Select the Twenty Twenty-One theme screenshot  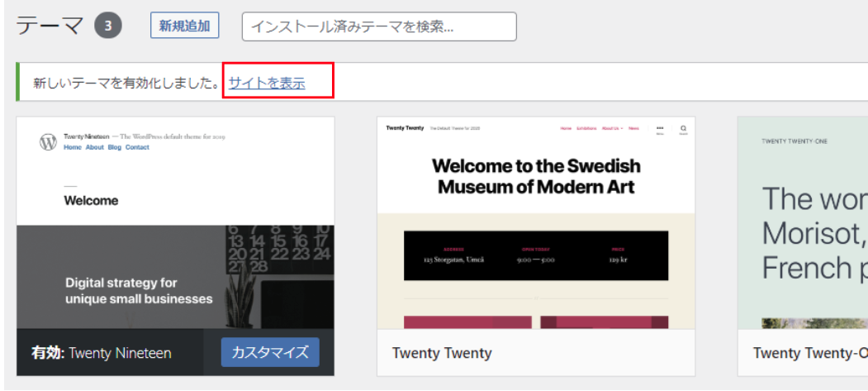pos(803,222)
